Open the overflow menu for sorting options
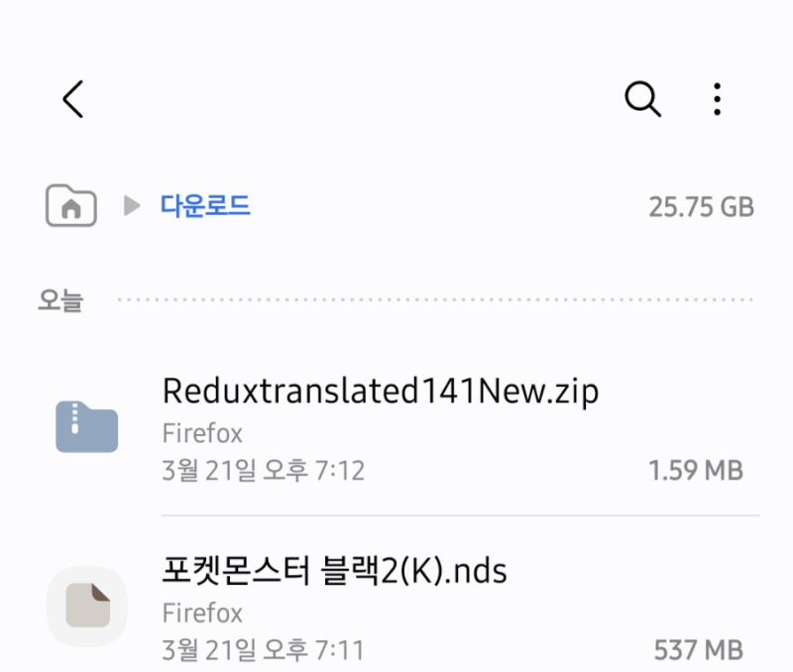793x672 pixels. click(x=717, y=99)
